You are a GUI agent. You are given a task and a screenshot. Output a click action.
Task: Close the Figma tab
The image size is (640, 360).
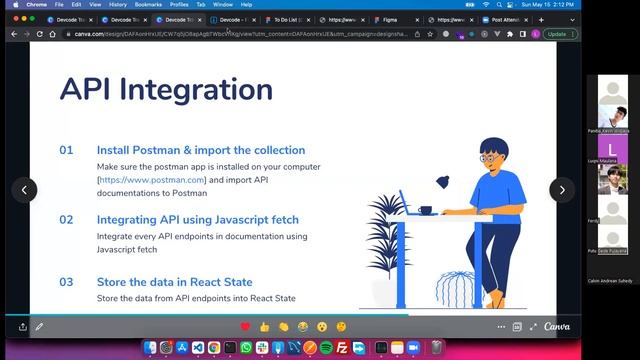417,20
